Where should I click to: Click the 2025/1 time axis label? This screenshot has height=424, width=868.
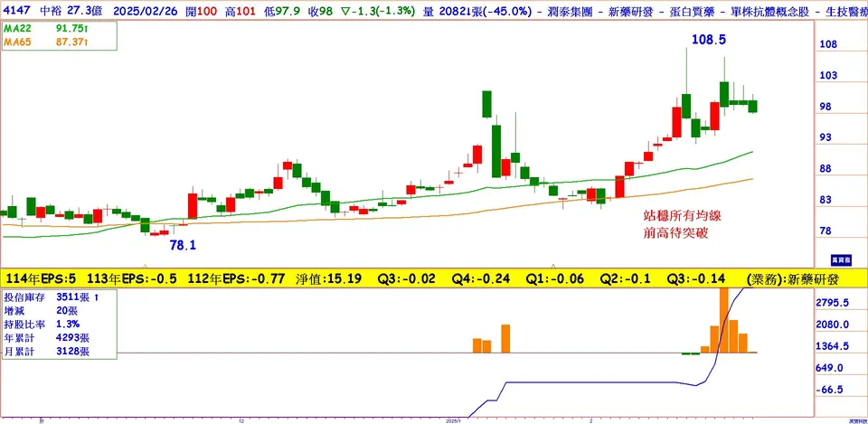coord(452,421)
